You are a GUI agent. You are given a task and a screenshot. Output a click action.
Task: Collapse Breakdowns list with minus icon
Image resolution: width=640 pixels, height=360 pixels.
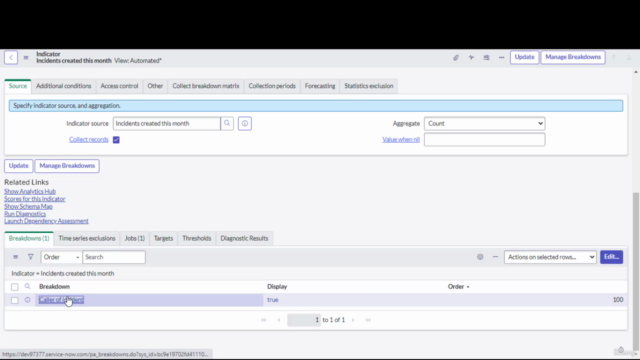tap(495, 257)
